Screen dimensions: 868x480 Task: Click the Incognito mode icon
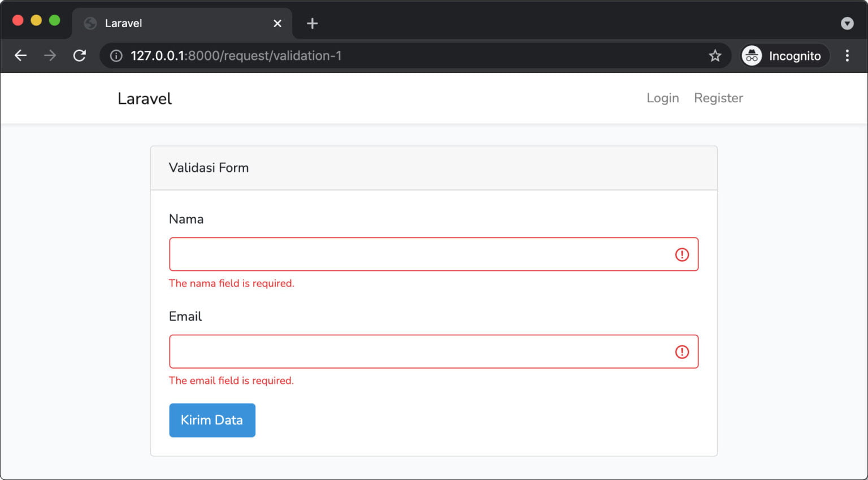[752, 55]
